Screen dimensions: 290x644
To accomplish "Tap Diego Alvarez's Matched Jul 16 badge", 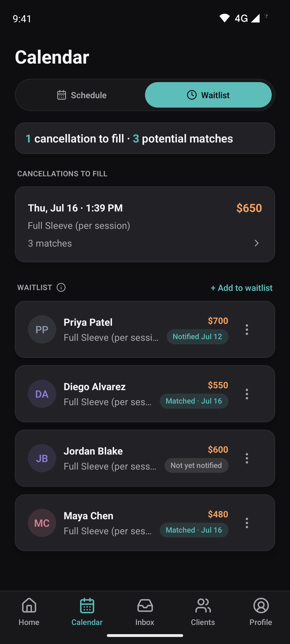I will click(x=194, y=401).
